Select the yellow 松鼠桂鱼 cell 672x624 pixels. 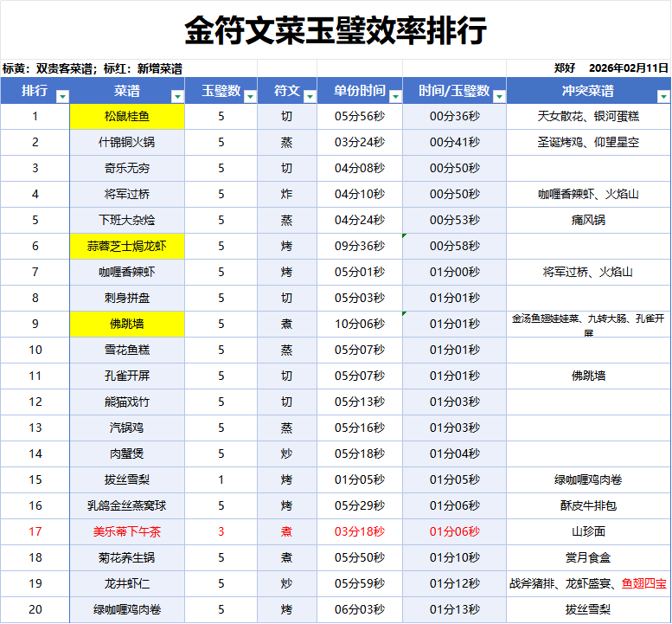127,117
